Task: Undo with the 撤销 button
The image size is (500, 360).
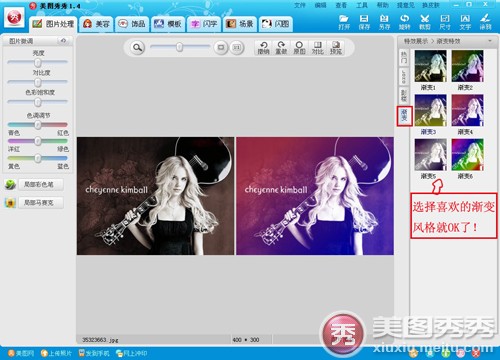Action: 263,48
